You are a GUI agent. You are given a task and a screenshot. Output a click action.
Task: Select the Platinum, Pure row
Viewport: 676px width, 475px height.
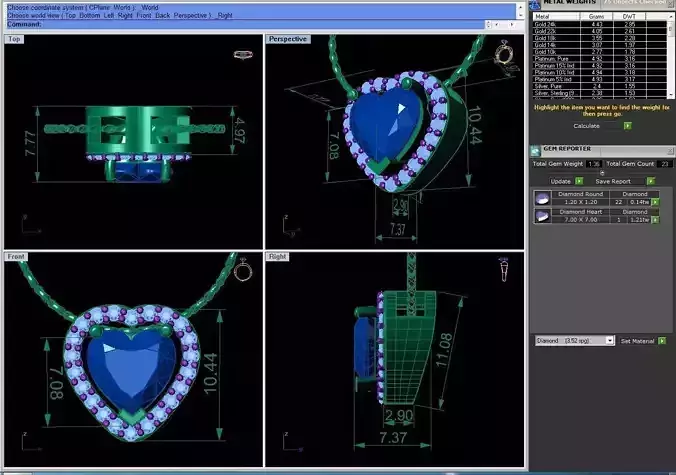point(600,59)
